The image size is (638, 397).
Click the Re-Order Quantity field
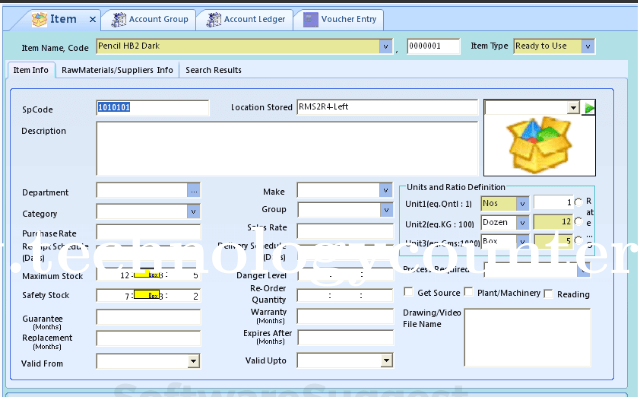(x=345, y=295)
